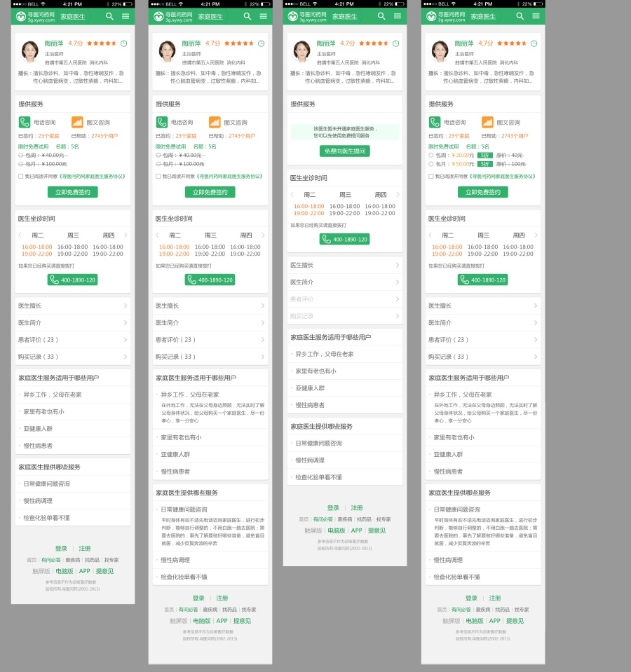The image size is (631, 672).
Task: Expand the 医生擅长 section chevron
Action: tap(535, 306)
